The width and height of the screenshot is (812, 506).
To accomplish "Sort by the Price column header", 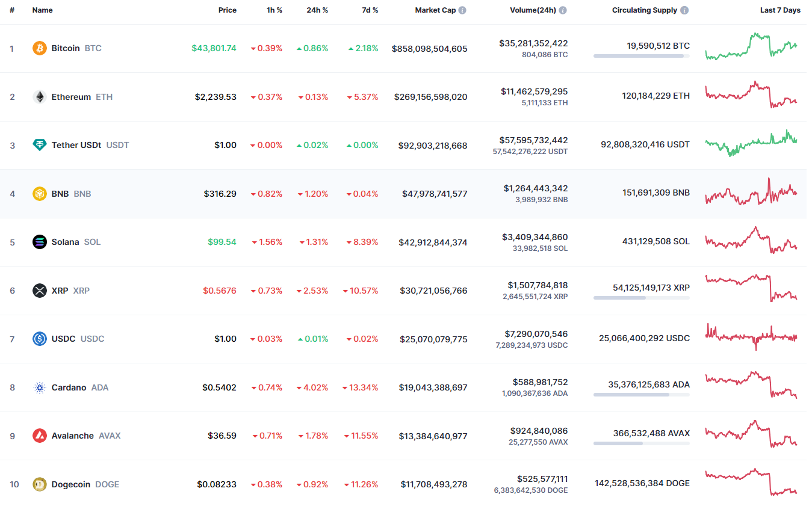I will (x=227, y=10).
